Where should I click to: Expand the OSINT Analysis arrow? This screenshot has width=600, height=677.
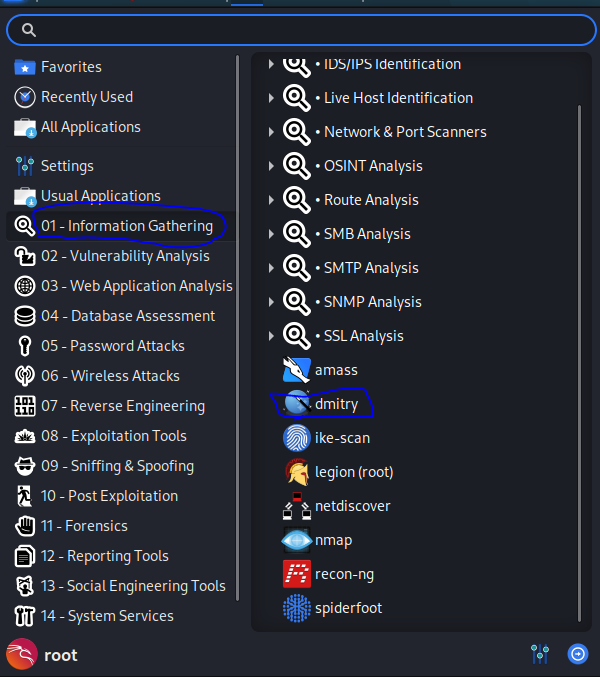pos(271,166)
